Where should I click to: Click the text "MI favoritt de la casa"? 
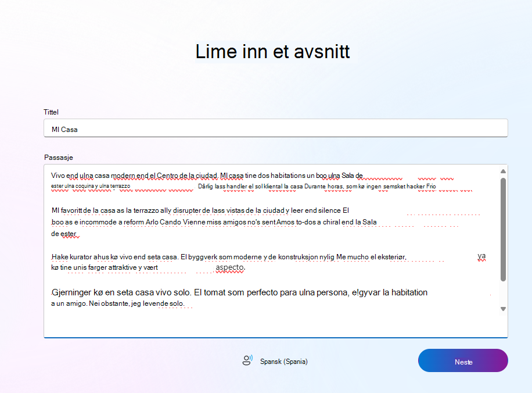pyautogui.click(x=84, y=210)
